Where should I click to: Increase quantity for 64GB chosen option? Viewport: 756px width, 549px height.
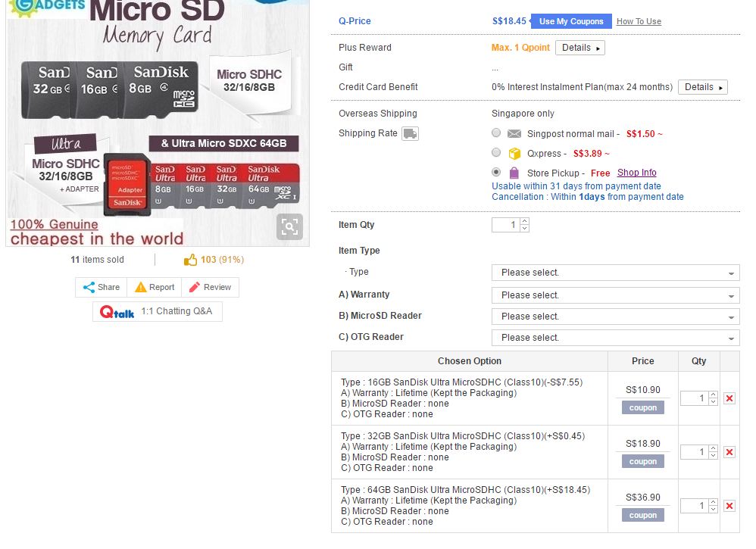tap(713, 503)
